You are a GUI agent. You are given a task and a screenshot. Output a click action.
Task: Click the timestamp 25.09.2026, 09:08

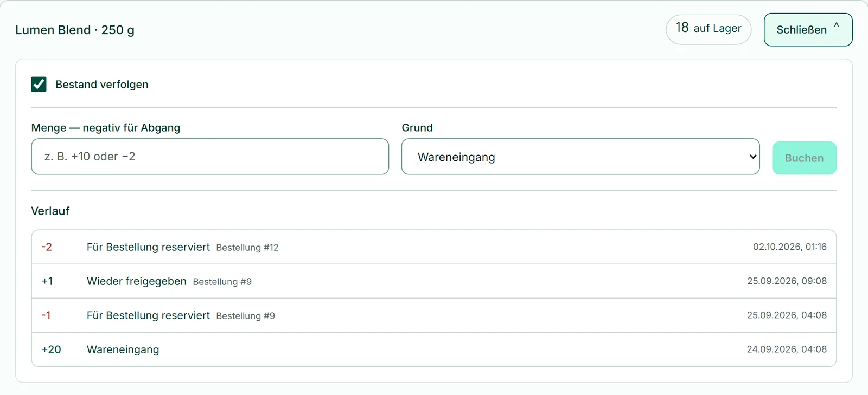pyautogui.click(x=787, y=281)
